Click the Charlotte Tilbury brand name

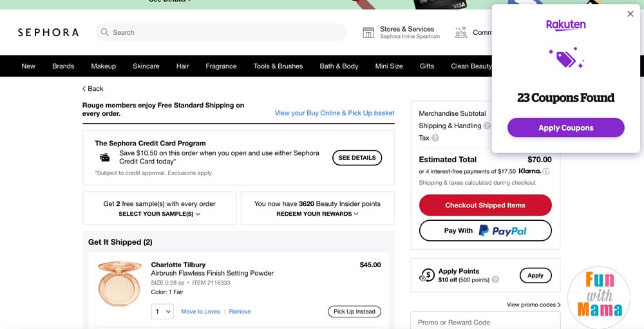click(178, 265)
